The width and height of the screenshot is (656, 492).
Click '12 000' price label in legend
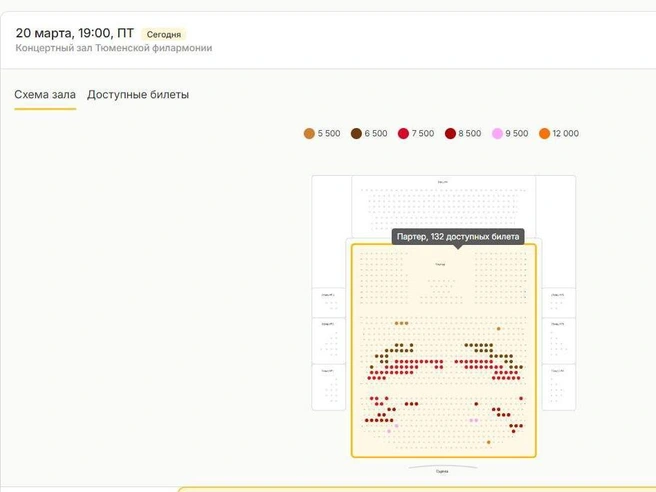566,133
